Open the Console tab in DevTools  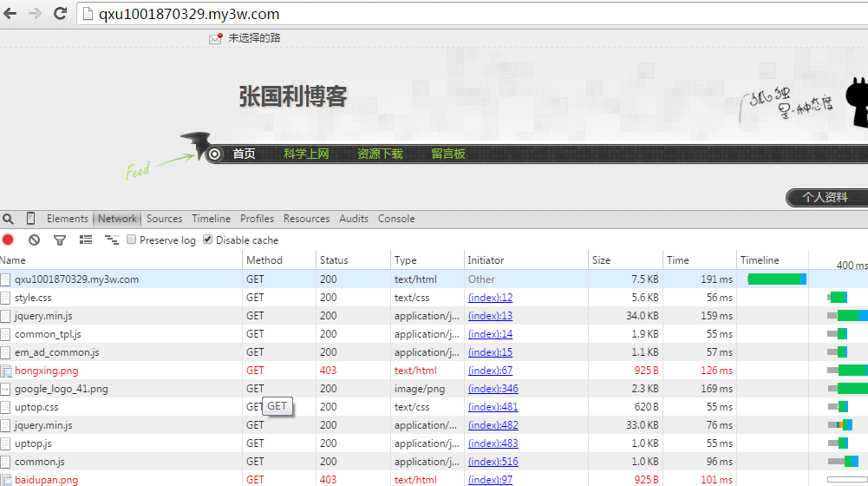396,219
